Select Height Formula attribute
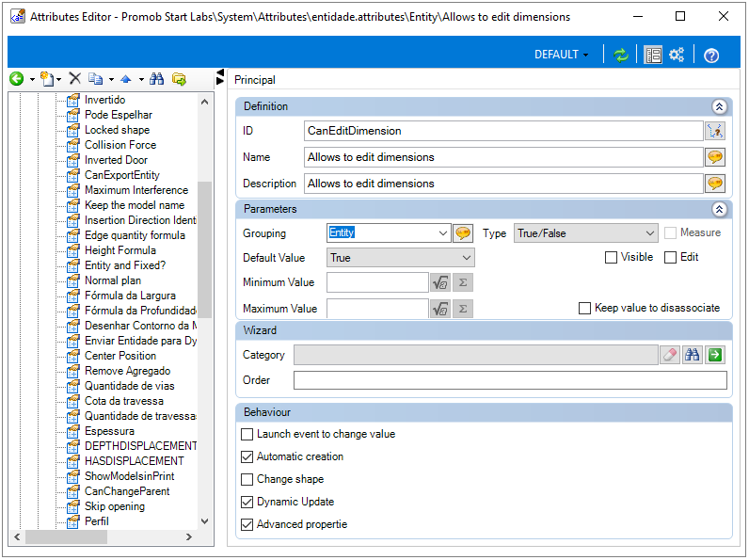The height and width of the screenshot is (560, 749). click(x=120, y=250)
